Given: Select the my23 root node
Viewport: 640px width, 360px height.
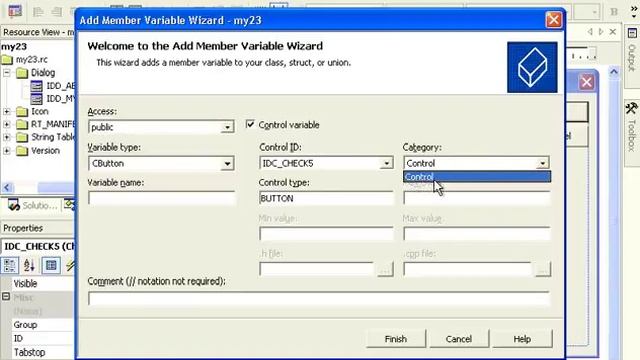Looking at the screenshot, I should 14,47.
